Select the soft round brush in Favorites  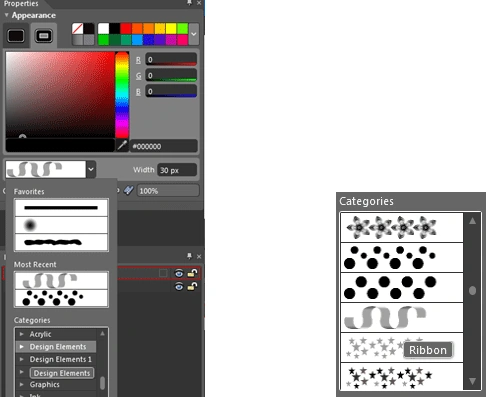point(61,225)
